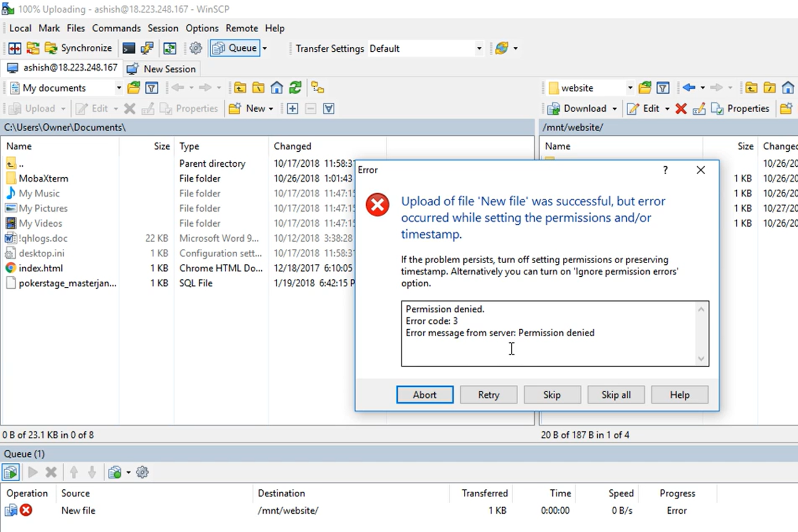Image resolution: width=798 pixels, height=532 pixels.
Task: Click the refresh/reload icon in local panel
Action: (x=296, y=89)
